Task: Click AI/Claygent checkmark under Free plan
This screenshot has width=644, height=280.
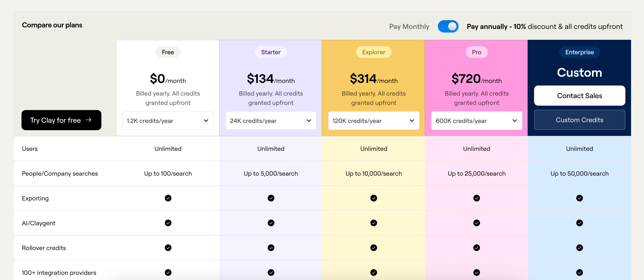Action: (x=168, y=223)
